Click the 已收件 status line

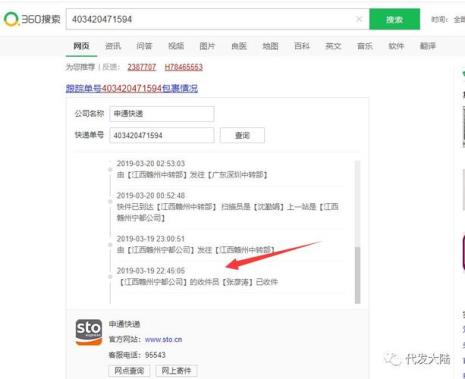point(199,282)
